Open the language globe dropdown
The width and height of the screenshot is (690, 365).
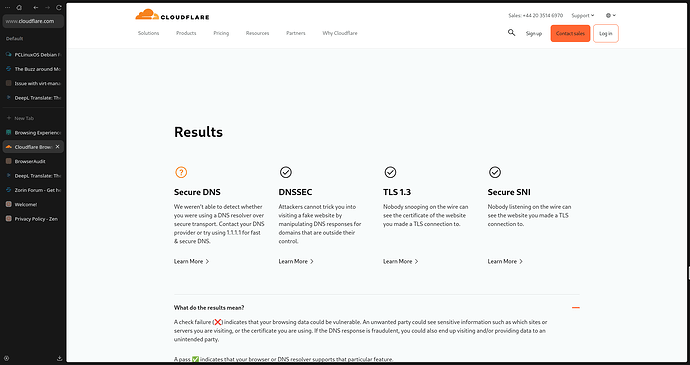(x=611, y=15)
